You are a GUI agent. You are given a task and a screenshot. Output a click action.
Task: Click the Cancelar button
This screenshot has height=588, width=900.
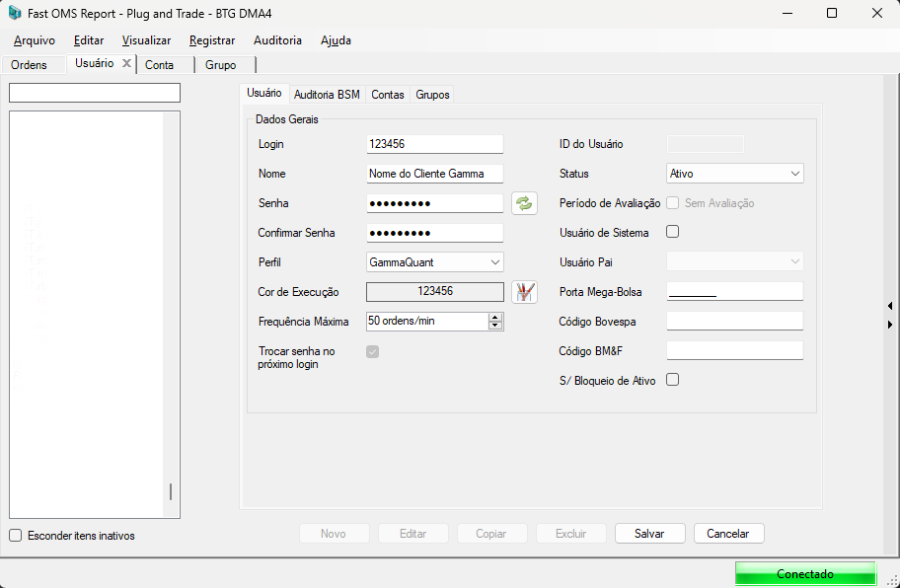[x=728, y=534]
